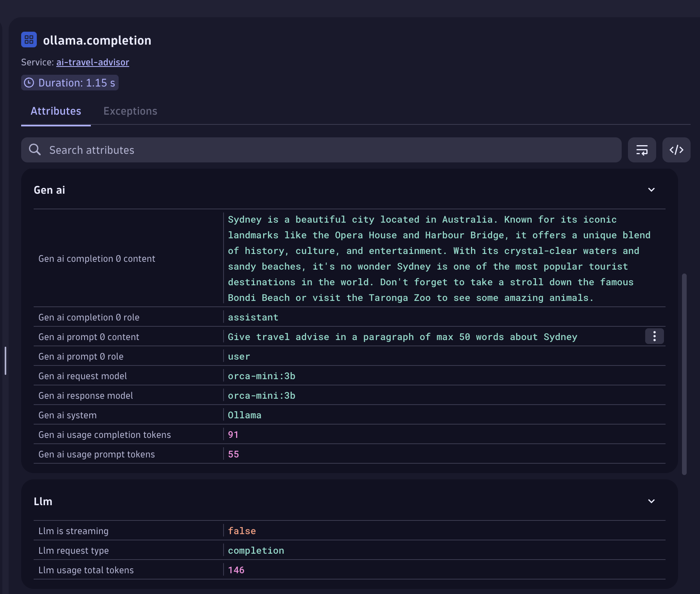Click the 'Gen ai request model' label

[x=83, y=376]
